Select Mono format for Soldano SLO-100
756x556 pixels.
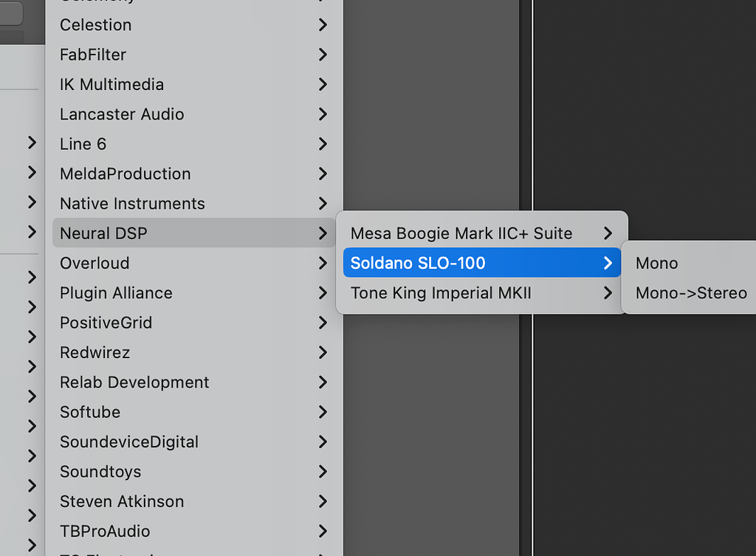(x=656, y=264)
